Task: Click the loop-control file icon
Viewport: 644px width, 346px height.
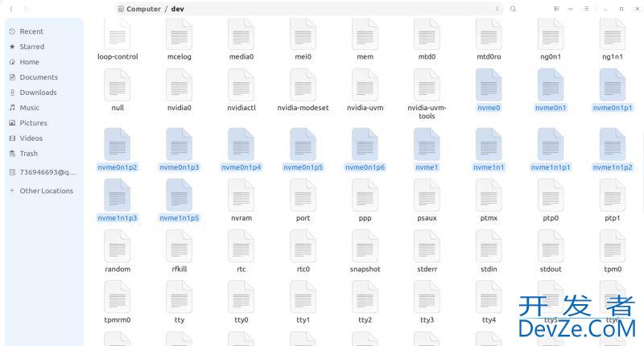Action: tap(118, 35)
